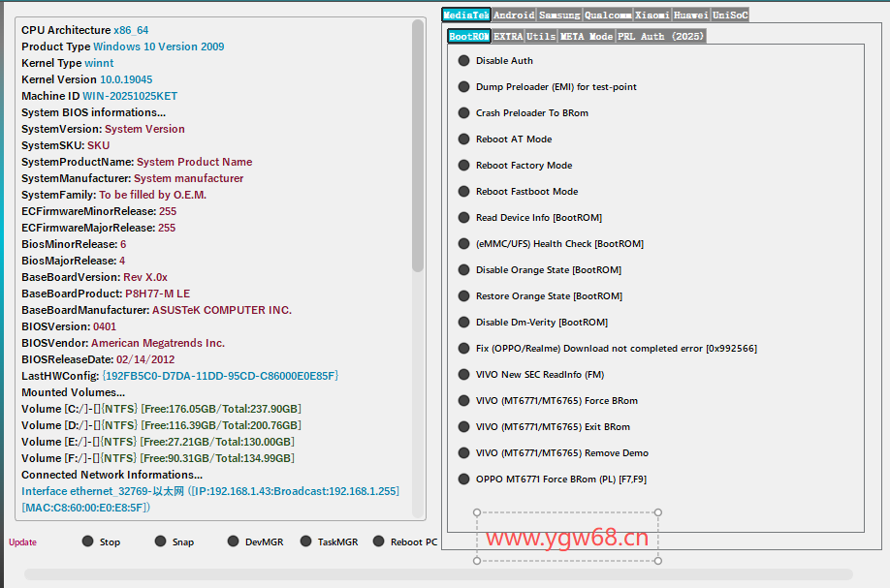
Task: Click the Update link
Action: [22, 542]
